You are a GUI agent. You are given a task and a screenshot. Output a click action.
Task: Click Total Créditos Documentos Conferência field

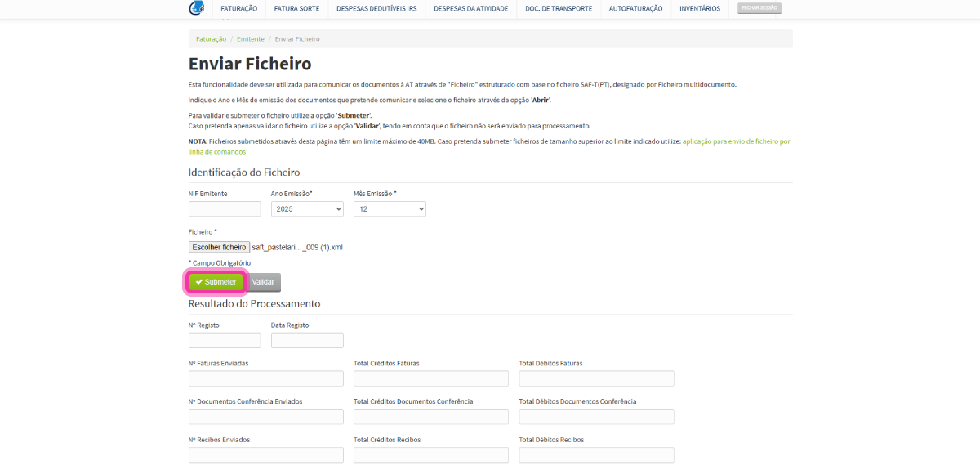[431, 417]
